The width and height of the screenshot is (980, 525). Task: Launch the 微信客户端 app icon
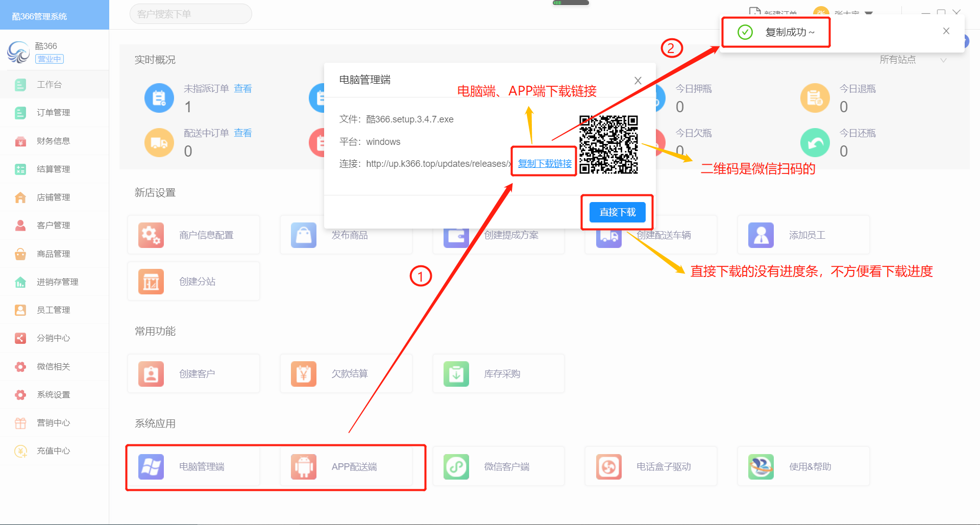coord(456,467)
